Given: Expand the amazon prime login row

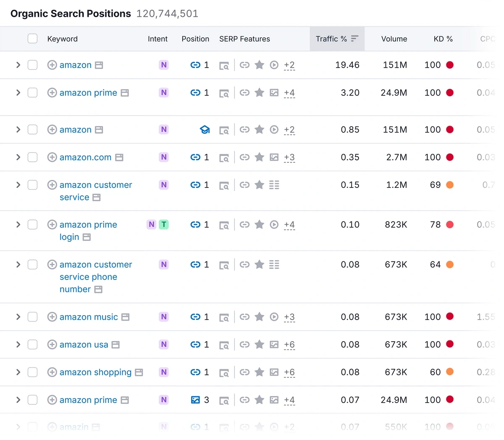Looking at the screenshot, I should pyautogui.click(x=18, y=225).
